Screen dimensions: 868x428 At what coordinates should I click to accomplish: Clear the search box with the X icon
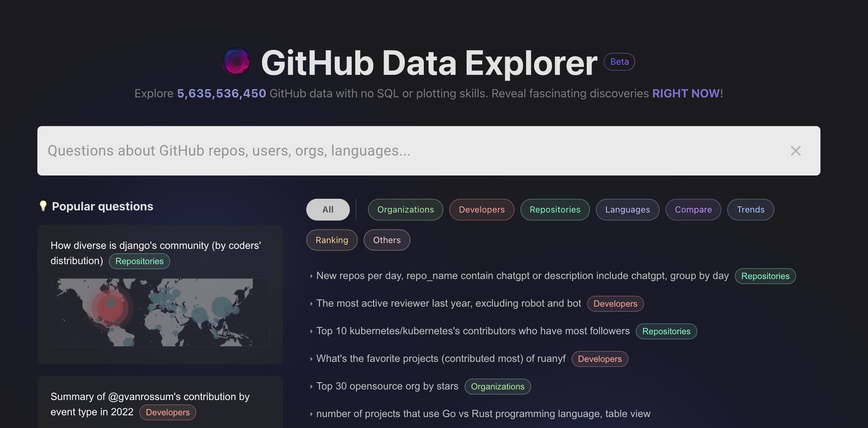tap(795, 151)
